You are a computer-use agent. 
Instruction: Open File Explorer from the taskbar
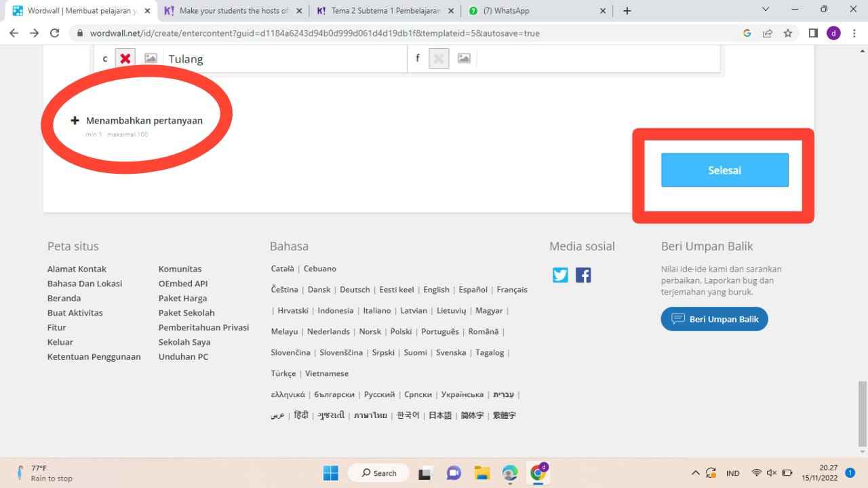(x=482, y=473)
